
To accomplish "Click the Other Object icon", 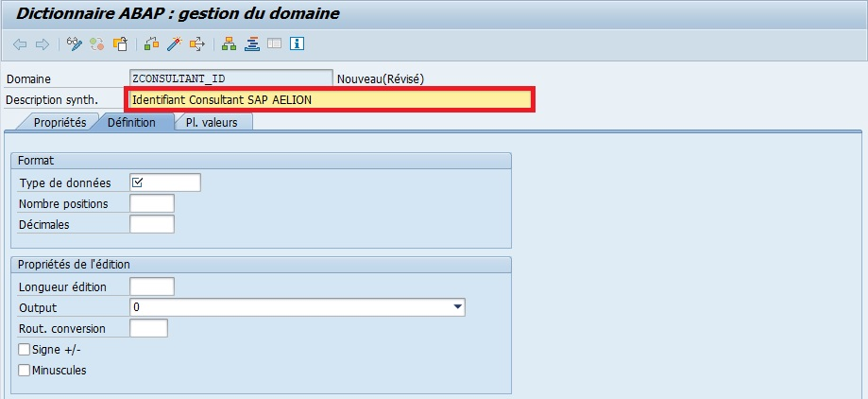I will coord(120,43).
